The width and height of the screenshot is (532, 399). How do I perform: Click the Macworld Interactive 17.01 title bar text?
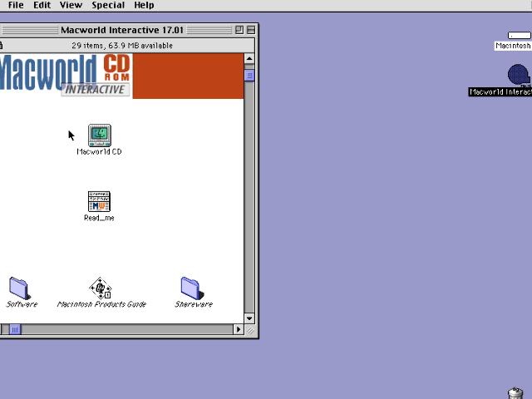point(122,30)
